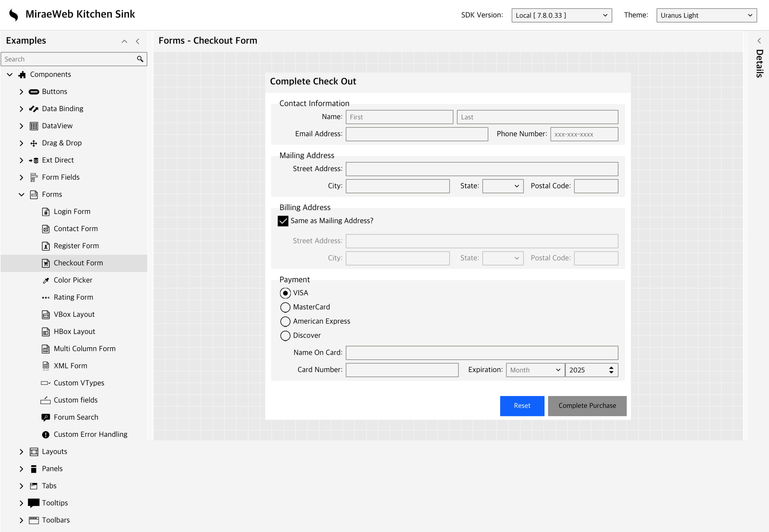Select MasterCard payment option
This screenshot has width=769, height=532.
coord(285,307)
